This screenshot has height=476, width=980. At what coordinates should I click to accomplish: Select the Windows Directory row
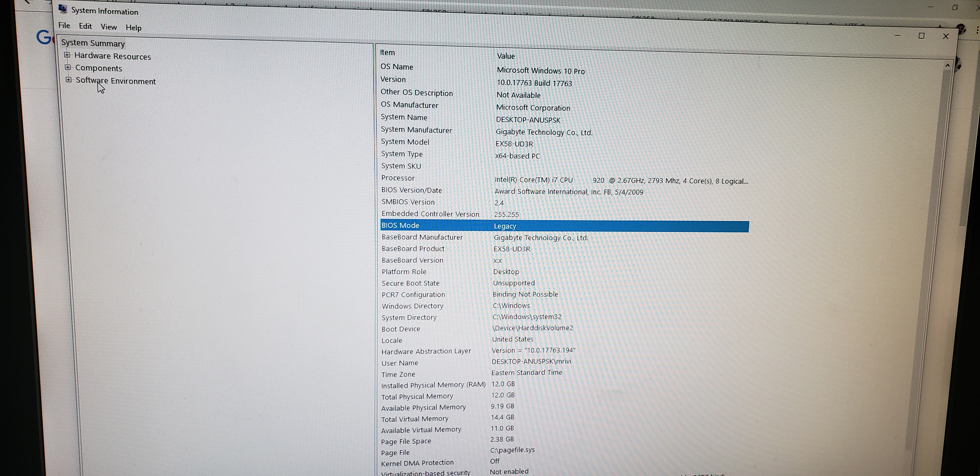coord(565,306)
